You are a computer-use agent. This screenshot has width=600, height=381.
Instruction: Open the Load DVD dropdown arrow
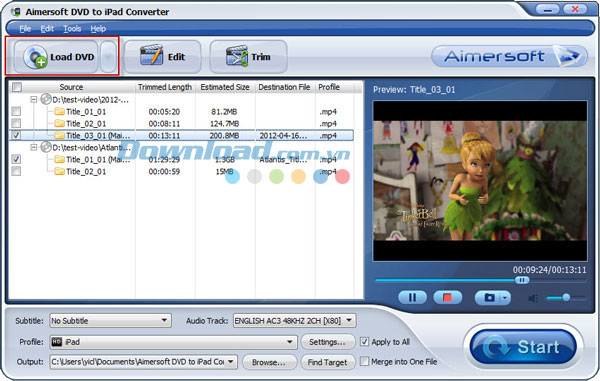pyautogui.click(x=108, y=57)
